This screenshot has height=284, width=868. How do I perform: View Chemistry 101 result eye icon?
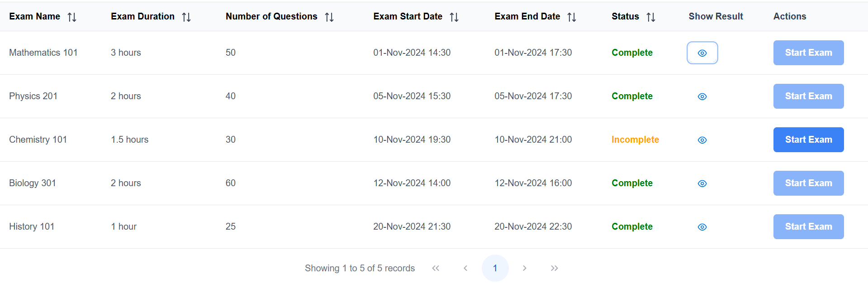tap(702, 140)
